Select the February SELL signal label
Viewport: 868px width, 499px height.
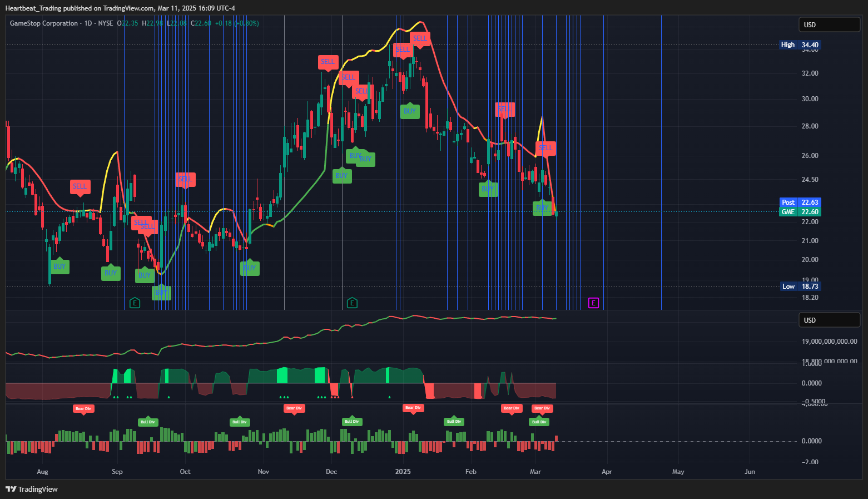[x=505, y=109]
